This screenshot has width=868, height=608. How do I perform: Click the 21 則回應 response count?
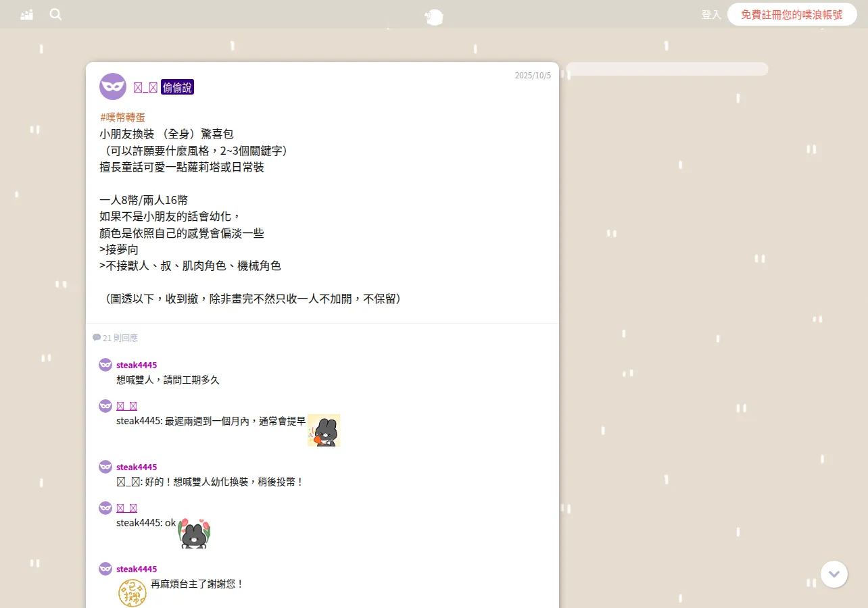tap(120, 338)
